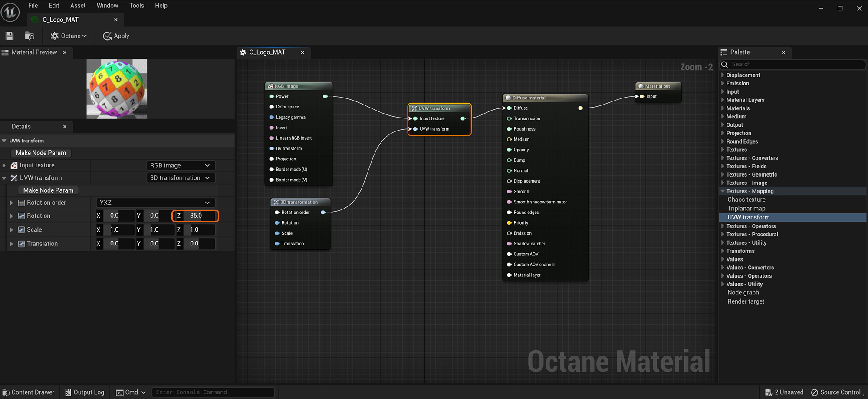The height and width of the screenshot is (399, 868).
Task: Close the Palette panel tab
Action: click(783, 52)
